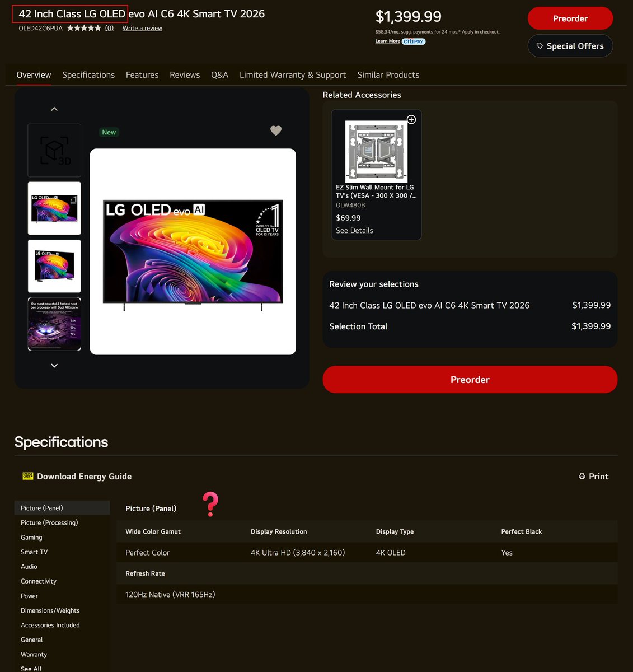Open Limited Warranty & Support tab
The width and height of the screenshot is (633, 672).
293,75
